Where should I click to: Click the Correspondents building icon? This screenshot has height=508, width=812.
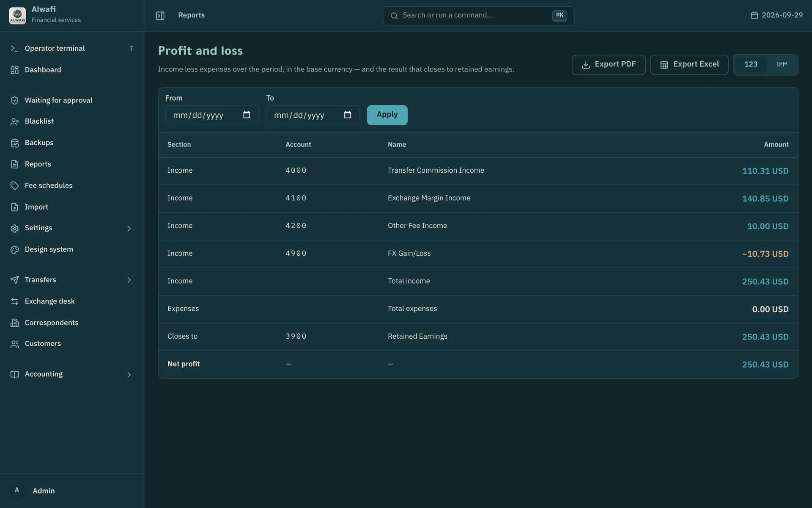(14, 323)
